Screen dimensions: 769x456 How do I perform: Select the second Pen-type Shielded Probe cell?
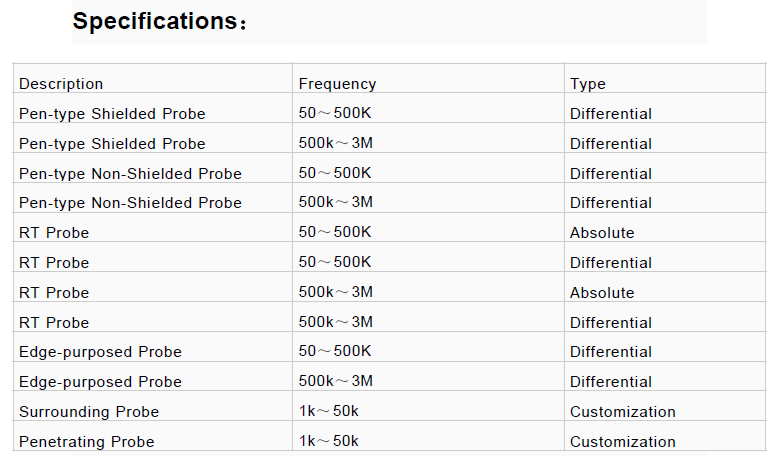pos(112,144)
